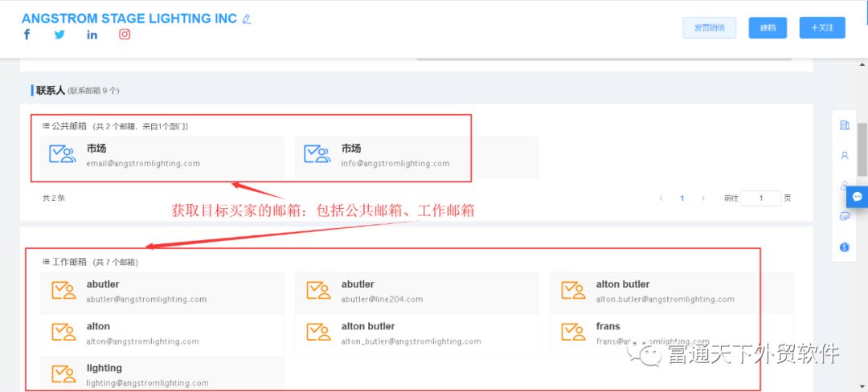Screen dimensions: 868x392
Task: Open the frans contact card
Action: 671,334
